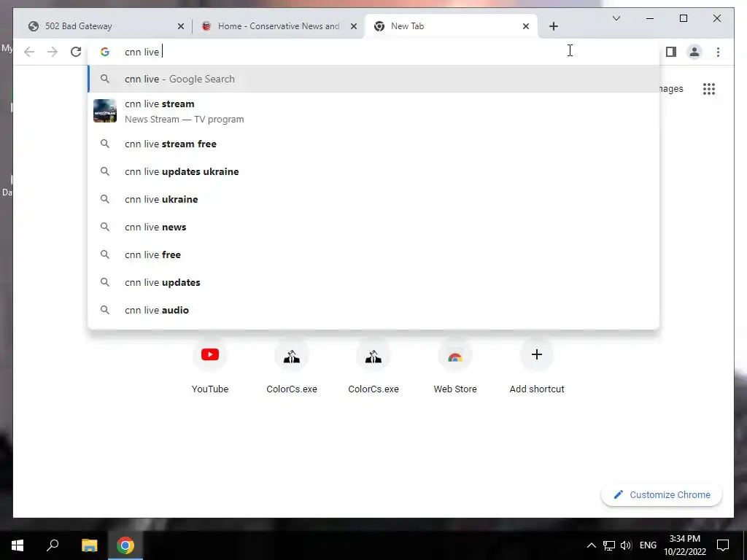Select 'cnn live updates ukraine' suggestion

tap(374, 171)
